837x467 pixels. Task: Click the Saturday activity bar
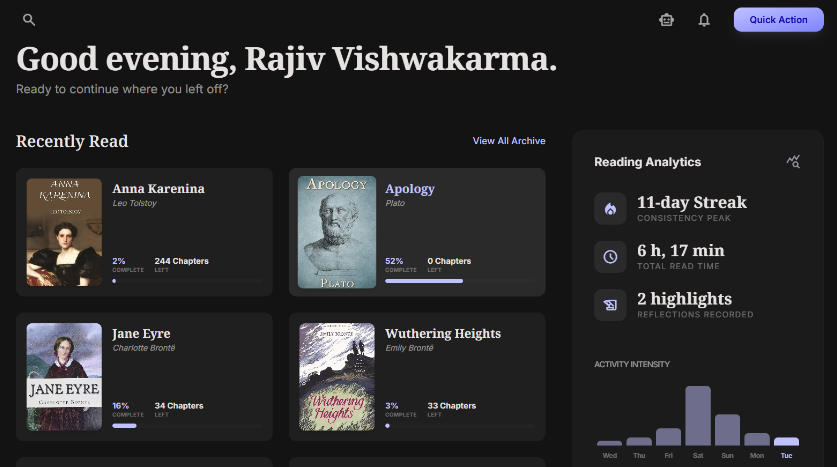coord(698,416)
